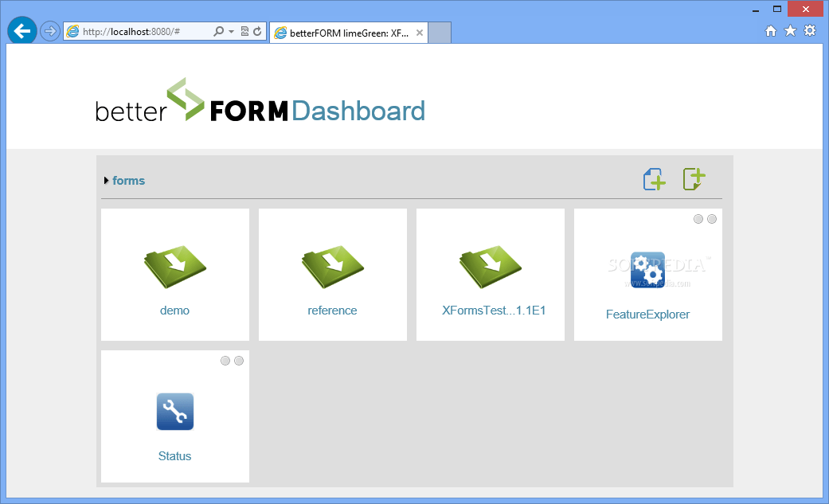Click the blue create new file icon
This screenshot has width=829, height=504.
(x=654, y=179)
